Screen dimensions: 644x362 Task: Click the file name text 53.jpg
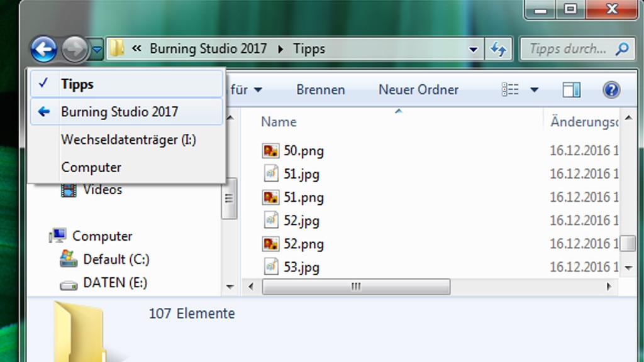click(301, 268)
